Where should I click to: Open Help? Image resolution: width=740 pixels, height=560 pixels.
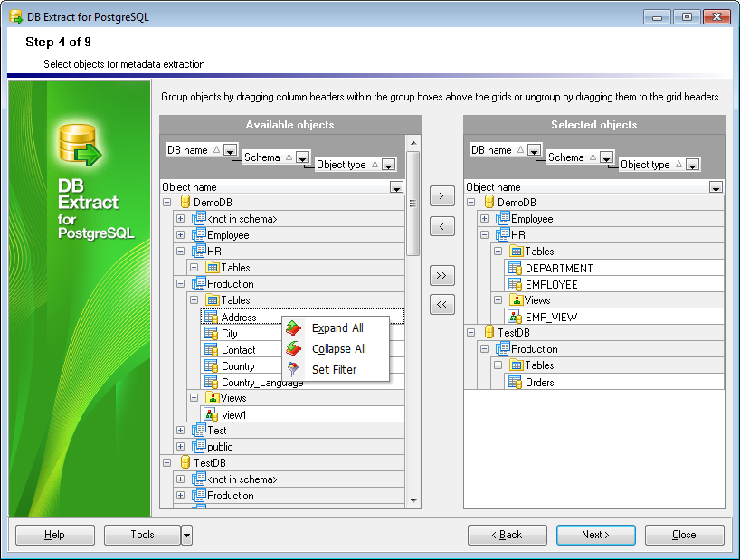click(x=55, y=535)
